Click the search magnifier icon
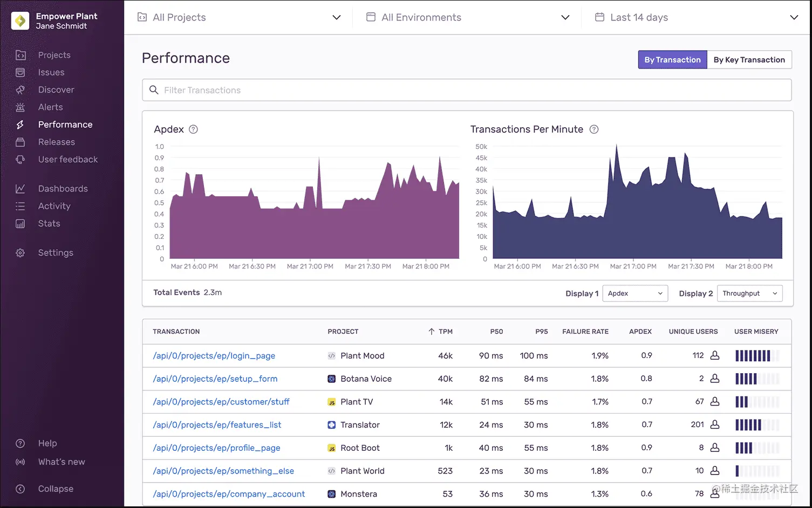This screenshot has height=508, width=812. (154, 90)
